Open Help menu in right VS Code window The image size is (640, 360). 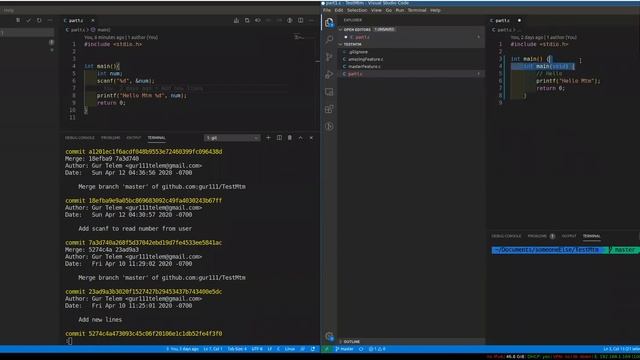435,10
